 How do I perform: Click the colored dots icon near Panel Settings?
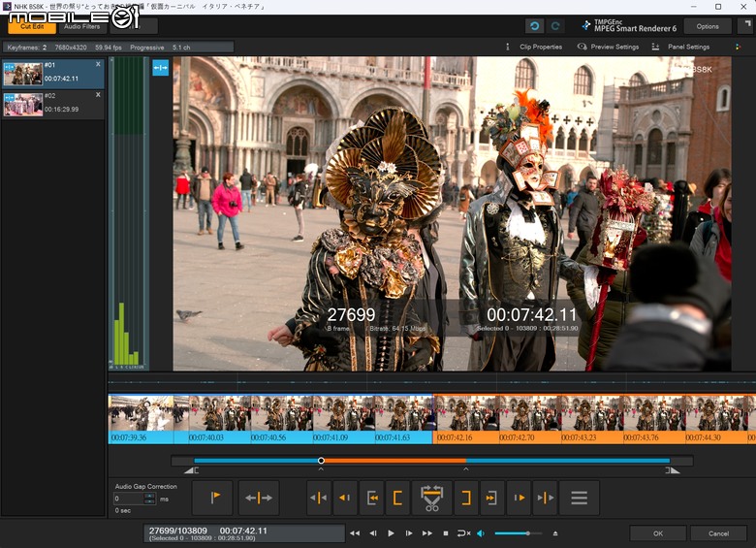pos(738,47)
